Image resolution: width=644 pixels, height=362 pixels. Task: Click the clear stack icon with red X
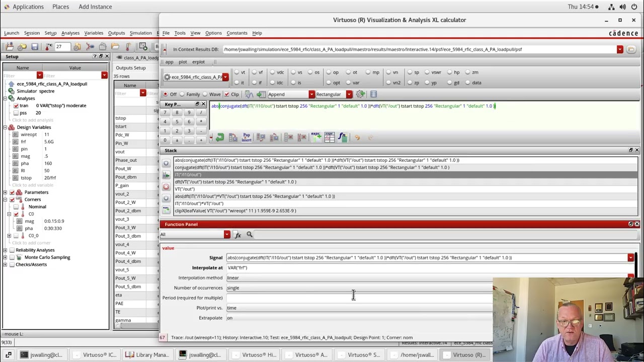(x=302, y=137)
